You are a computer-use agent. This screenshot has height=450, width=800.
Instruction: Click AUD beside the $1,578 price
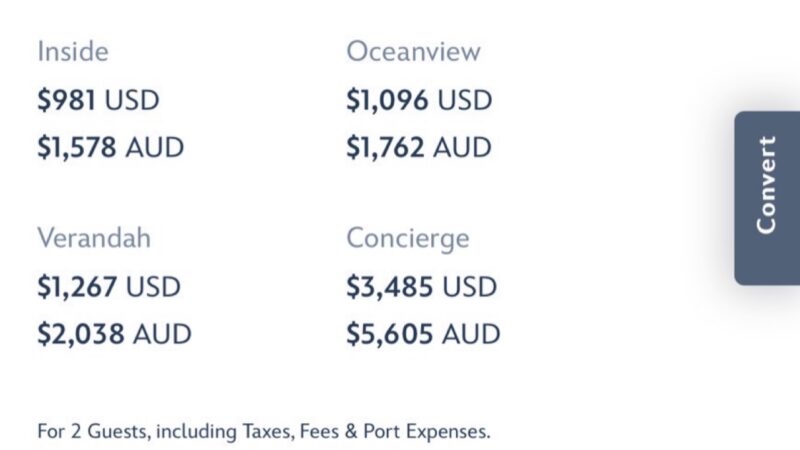[x=155, y=148]
